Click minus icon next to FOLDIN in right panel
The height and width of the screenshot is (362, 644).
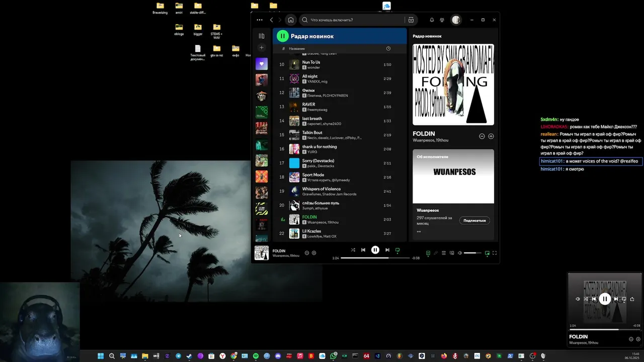481,136
